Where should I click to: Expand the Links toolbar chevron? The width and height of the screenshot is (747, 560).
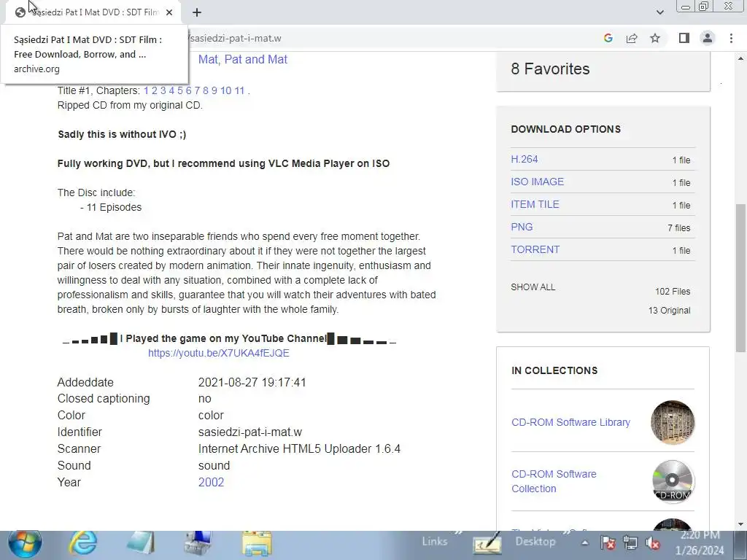[458, 533]
